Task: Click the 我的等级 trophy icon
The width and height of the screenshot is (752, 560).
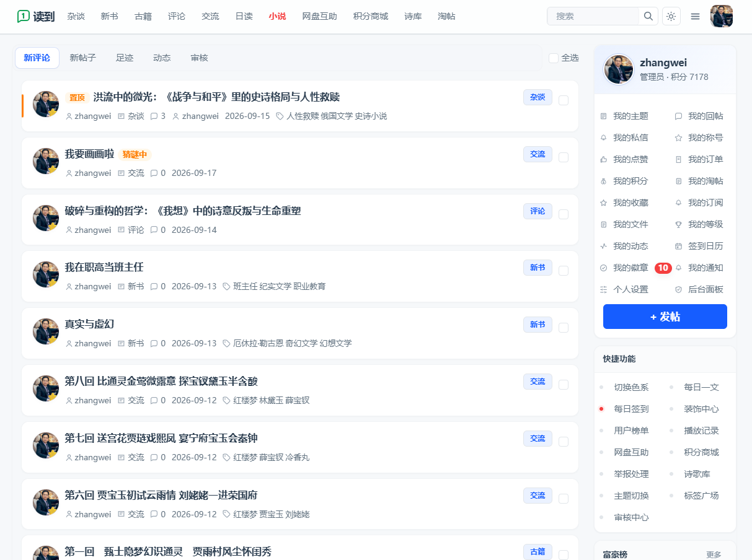Action: click(x=678, y=224)
